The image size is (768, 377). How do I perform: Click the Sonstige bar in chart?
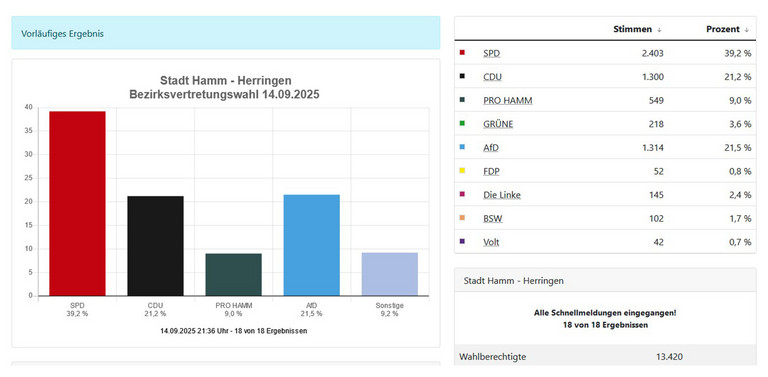click(x=390, y=274)
